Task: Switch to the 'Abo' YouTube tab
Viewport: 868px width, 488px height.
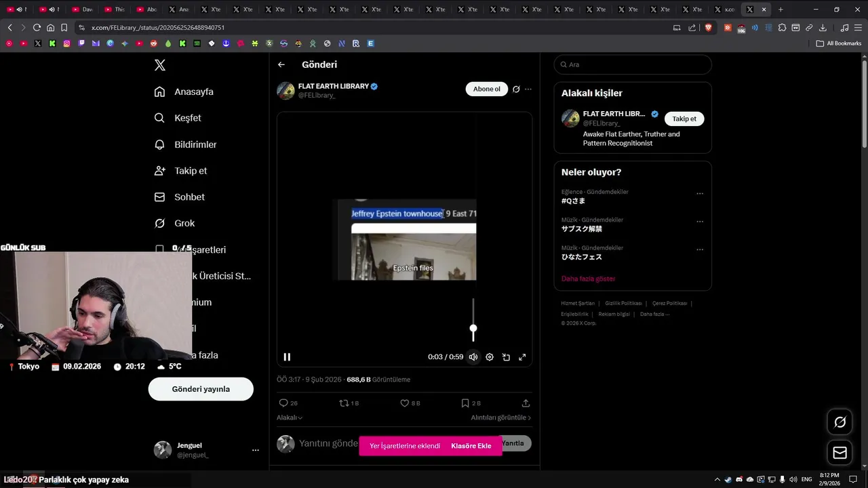Action: 146,9
